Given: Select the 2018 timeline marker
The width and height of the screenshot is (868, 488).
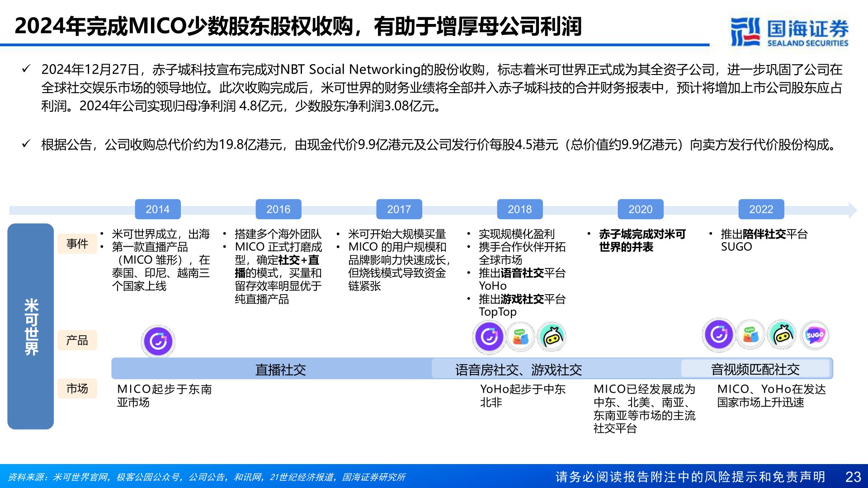Looking at the screenshot, I should 520,209.
